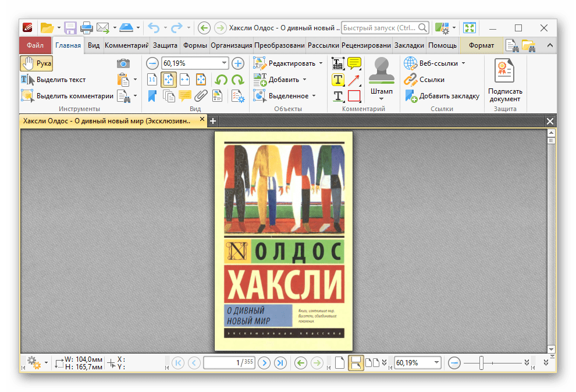Select the Highlight Text tool
The width and height of the screenshot is (576, 392).
337,80
